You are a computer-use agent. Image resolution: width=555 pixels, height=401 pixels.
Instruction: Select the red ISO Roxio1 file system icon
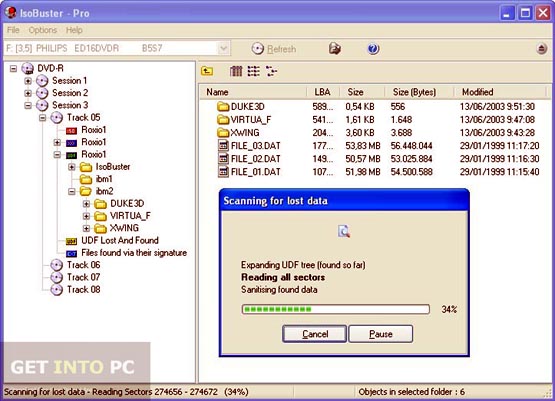click(71, 131)
